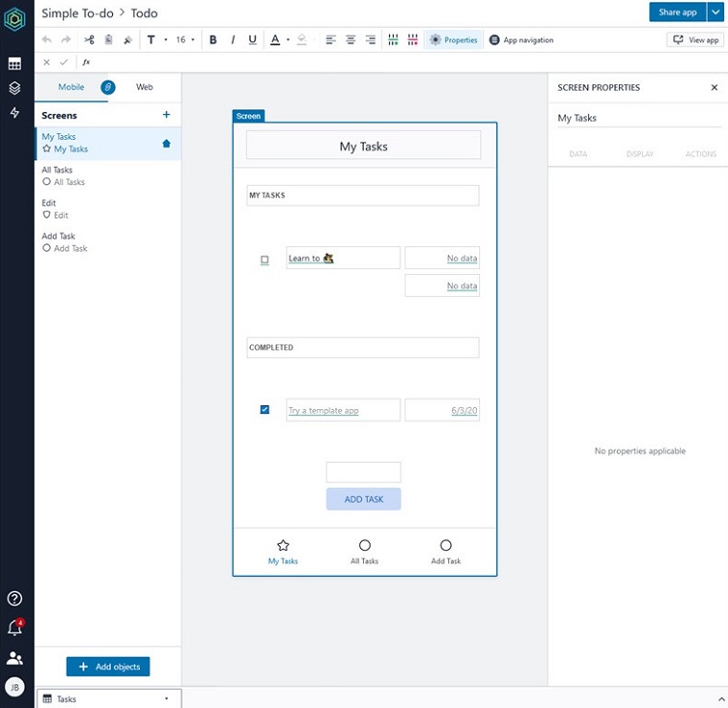Check the Learn to task checkbox

click(x=264, y=260)
